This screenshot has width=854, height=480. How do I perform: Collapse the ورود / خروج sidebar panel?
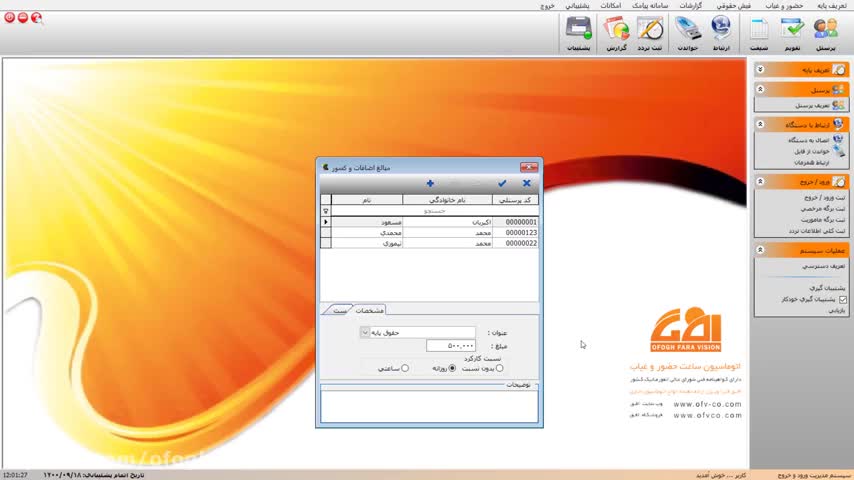[x=760, y=181]
